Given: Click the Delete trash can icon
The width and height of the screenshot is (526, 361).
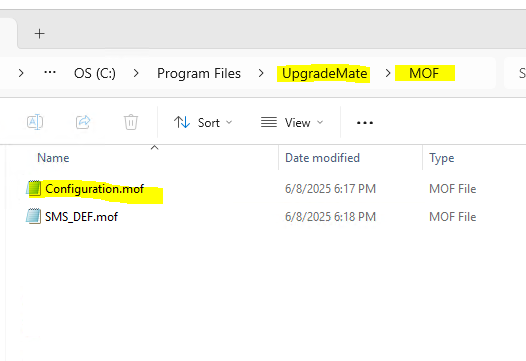Looking at the screenshot, I should click(x=131, y=122).
